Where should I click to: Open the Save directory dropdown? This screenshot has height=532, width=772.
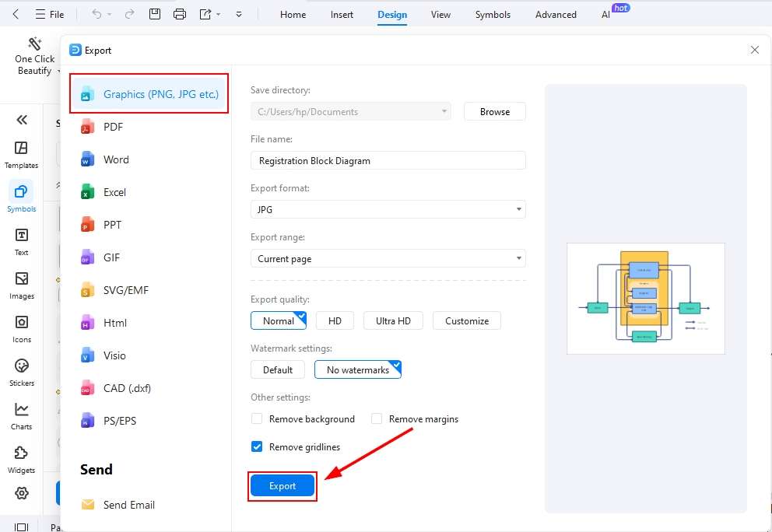(444, 111)
